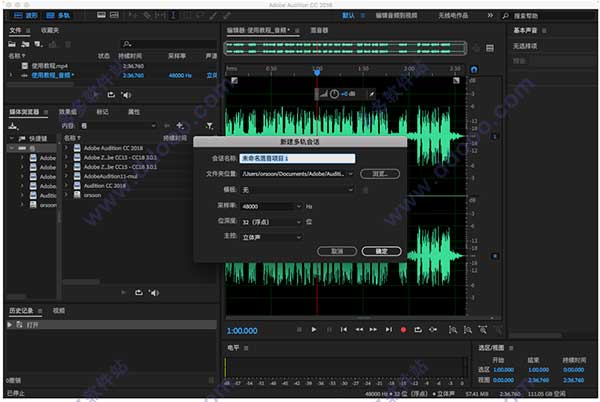
Task: Toggle Skip Selection button
Action: point(433,330)
